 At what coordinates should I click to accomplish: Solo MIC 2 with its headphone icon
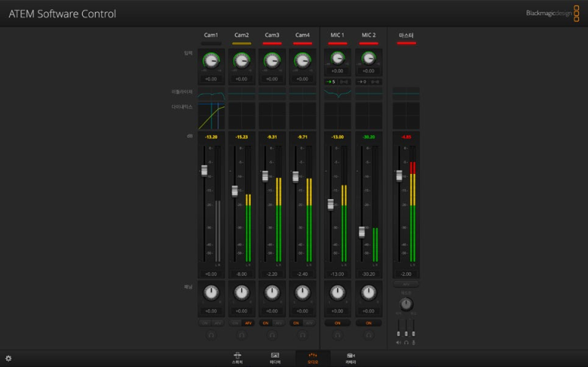click(368, 335)
